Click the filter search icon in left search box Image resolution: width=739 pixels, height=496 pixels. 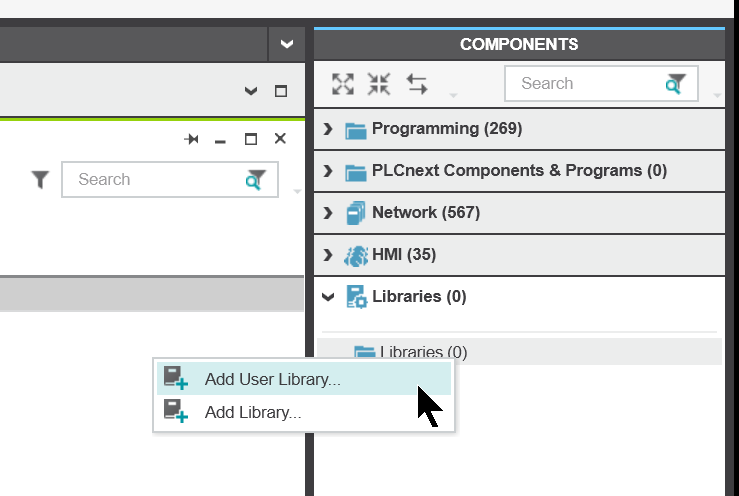coord(256,180)
